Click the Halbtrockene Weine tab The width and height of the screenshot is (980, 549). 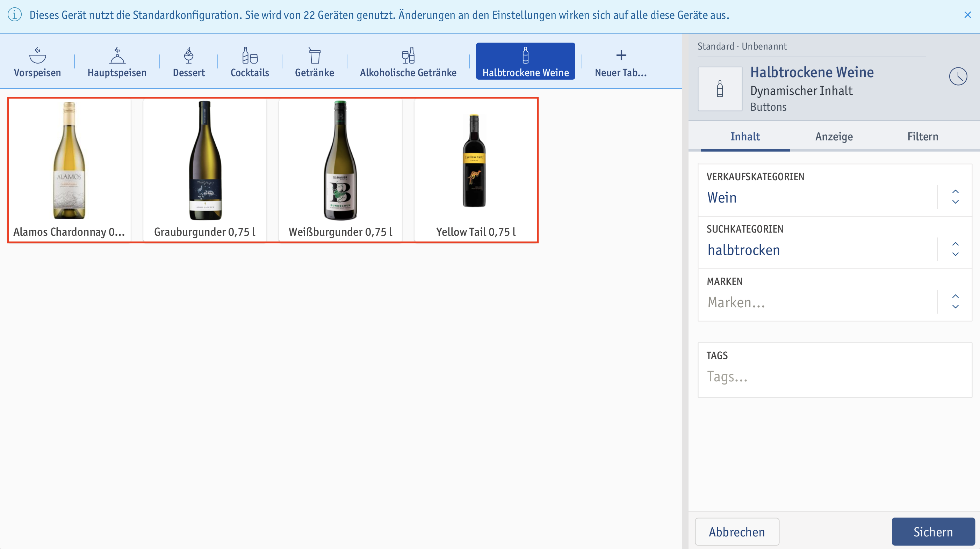[525, 61]
